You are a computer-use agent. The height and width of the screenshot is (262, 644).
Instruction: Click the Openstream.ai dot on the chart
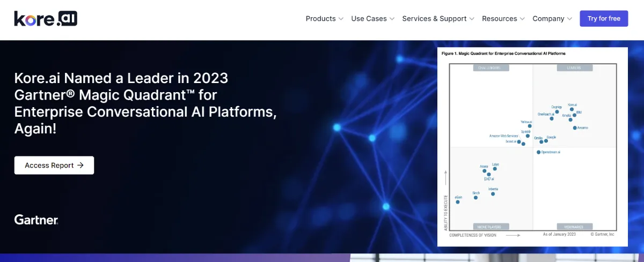pos(538,152)
